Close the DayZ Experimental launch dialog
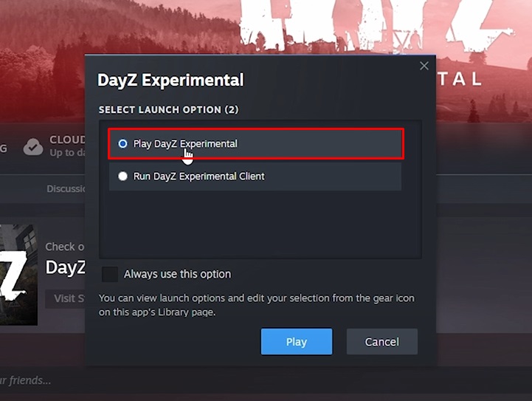This screenshot has height=401, width=532. tap(424, 66)
